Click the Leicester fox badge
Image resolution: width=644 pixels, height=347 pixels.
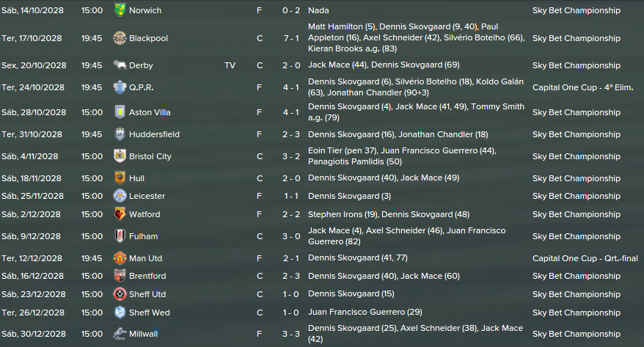click(x=120, y=196)
